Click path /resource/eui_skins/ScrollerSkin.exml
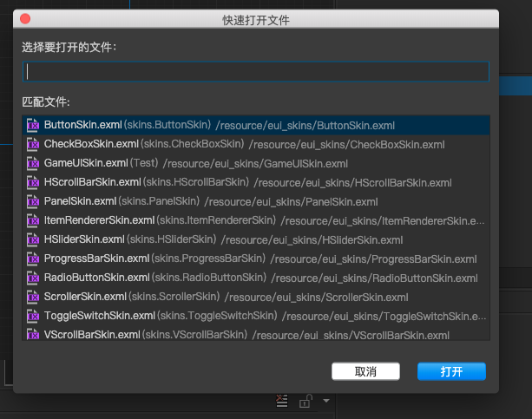 pyautogui.click(x=317, y=298)
